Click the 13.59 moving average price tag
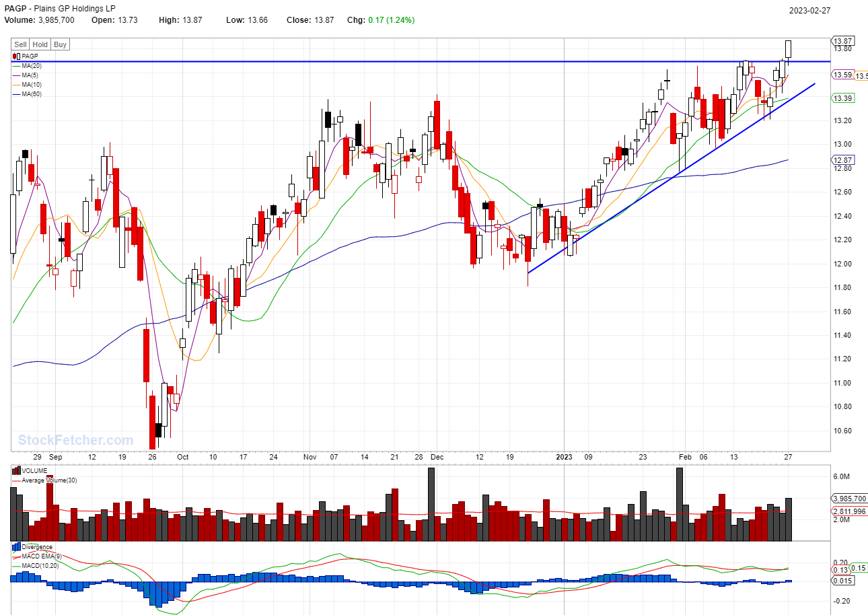Image resolution: width=868 pixels, height=615 pixels. point(843,75)
